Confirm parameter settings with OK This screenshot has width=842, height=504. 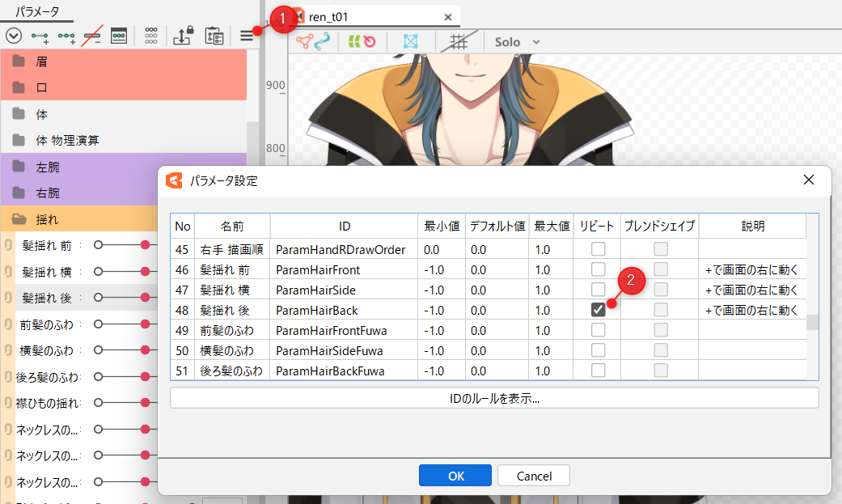tap(455, 476)
